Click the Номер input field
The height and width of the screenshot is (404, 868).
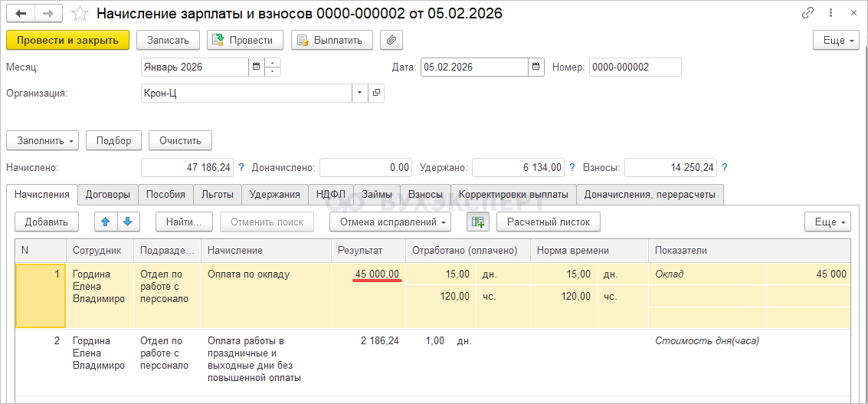click(634, 67)
